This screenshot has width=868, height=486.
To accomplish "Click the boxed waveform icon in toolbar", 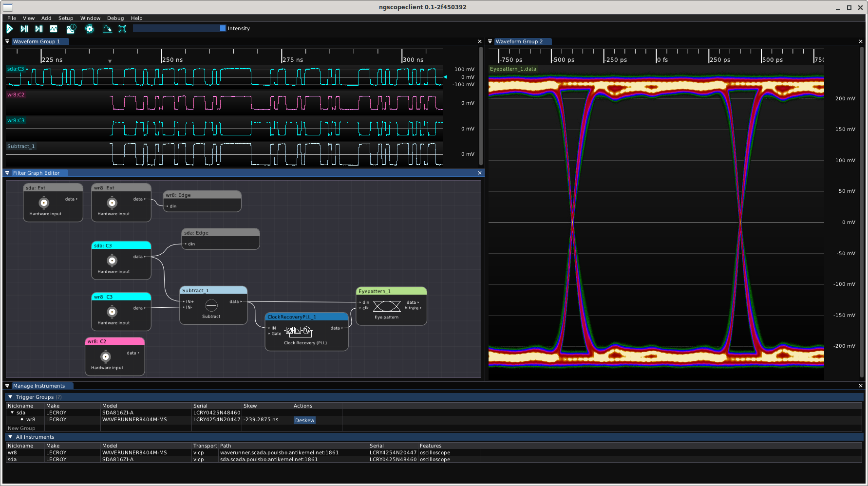I will [54, 29].
